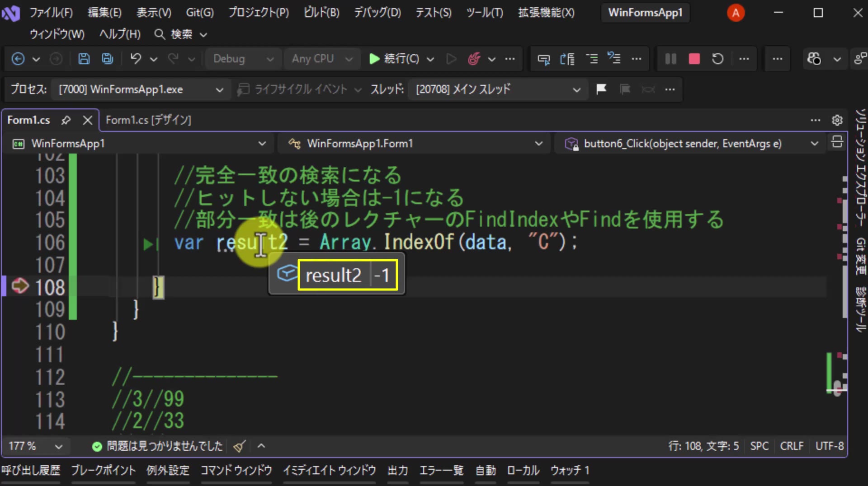Open the main thread selector dropdown
This screenshot has width=868, height=486.
click(x=498, y=89)
